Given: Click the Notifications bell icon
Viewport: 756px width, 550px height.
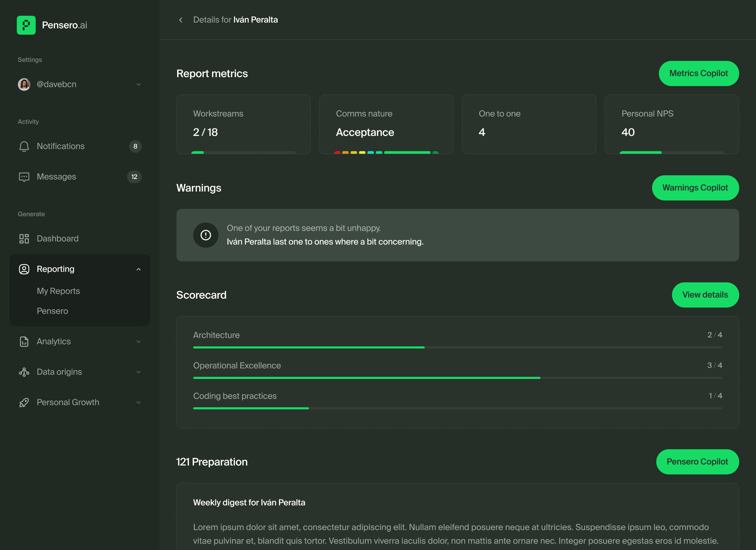Looking at the screenshot, I should click(24, 146).
